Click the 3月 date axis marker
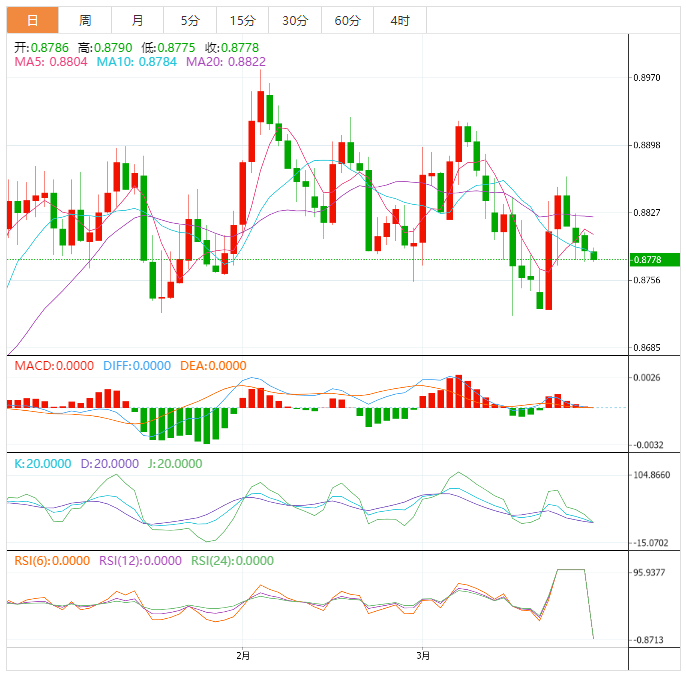The image size is (686, 681). click(423, 656)
